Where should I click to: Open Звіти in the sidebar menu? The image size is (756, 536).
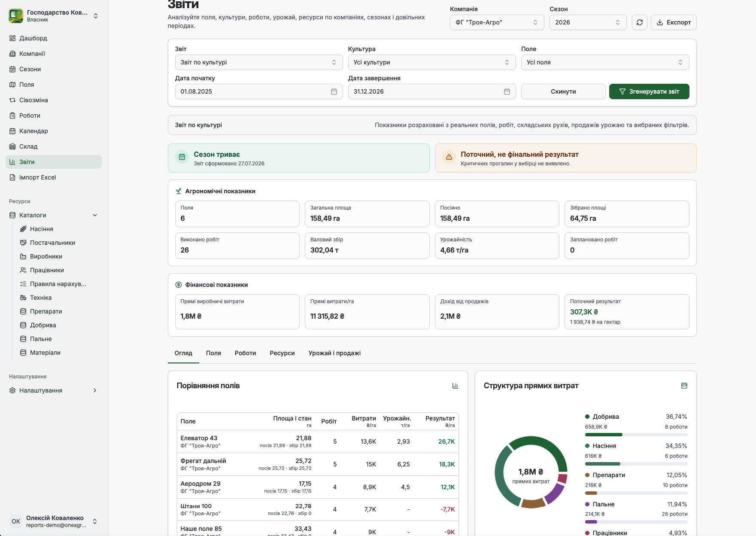[x=54, y=162]
